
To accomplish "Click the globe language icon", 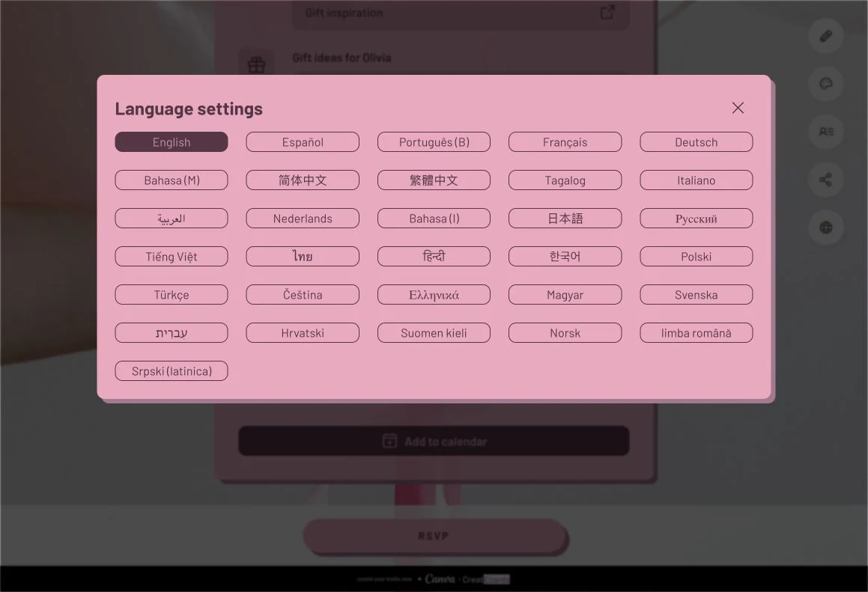I will [x=826, y=228].
